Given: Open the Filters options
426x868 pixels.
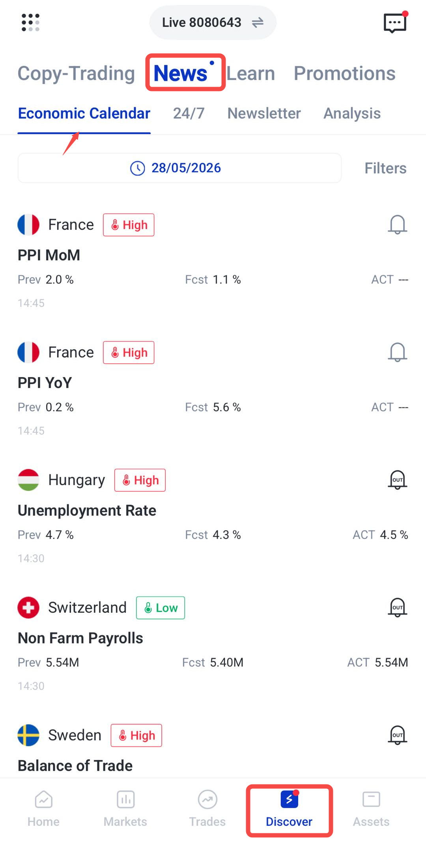Looking at the screenshot, I should pyautogui.click(x=385, y=168).
